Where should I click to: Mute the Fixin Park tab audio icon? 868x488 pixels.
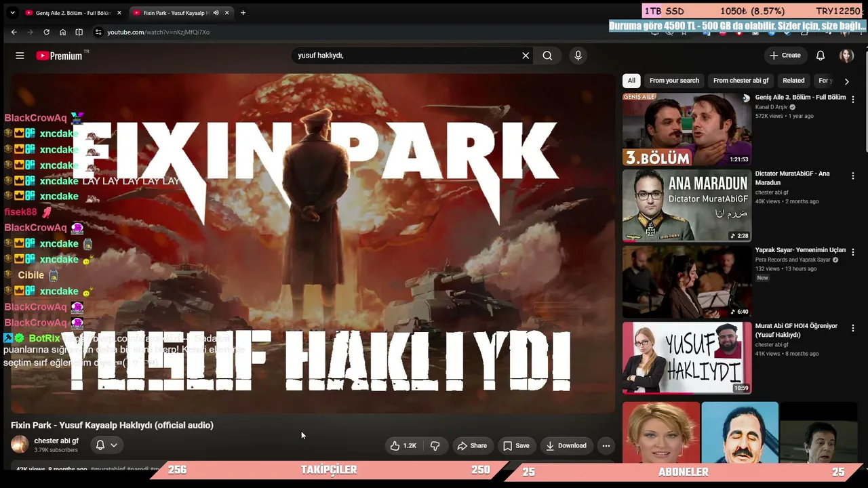click(x=216, y=12)
